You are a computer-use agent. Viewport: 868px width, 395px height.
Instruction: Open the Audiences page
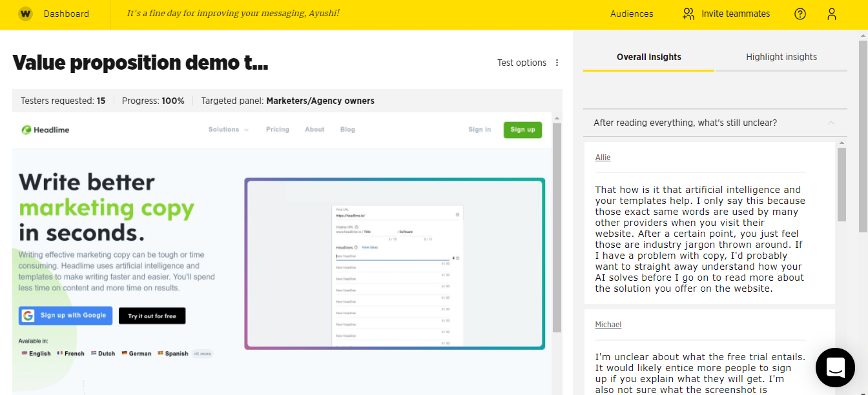(x=631, y=14)
